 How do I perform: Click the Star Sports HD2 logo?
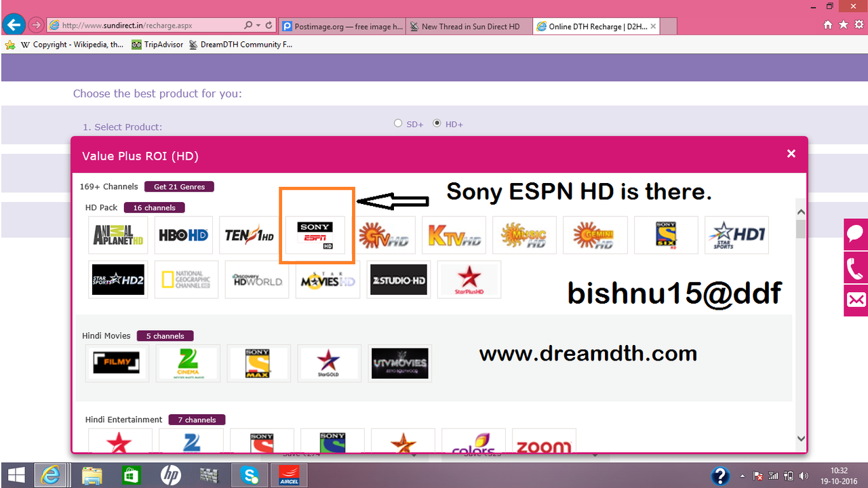point(119,279)
